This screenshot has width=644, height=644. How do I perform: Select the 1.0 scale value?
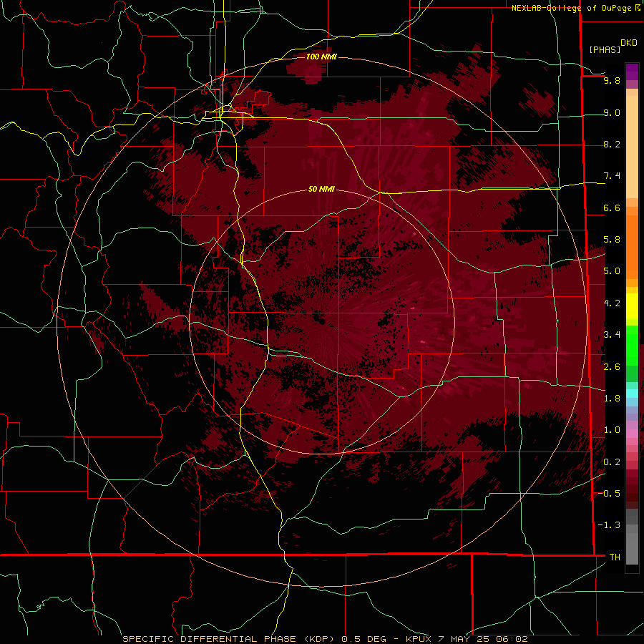tap(612, 430)
